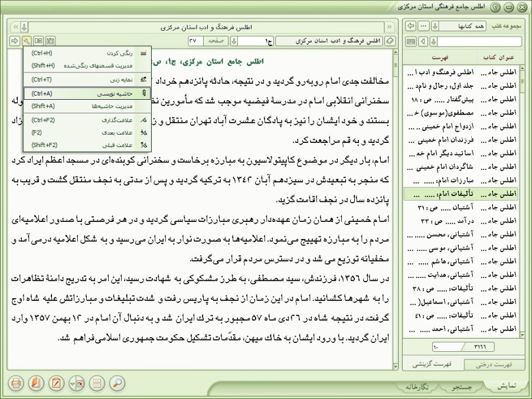
Task: Click the left arrow button in the book collection row
Action: click(411, 26)
